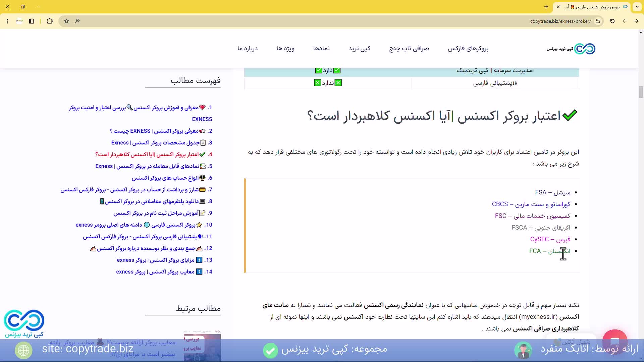Open the table of contents link number 6 about account types

pos(165,178)
